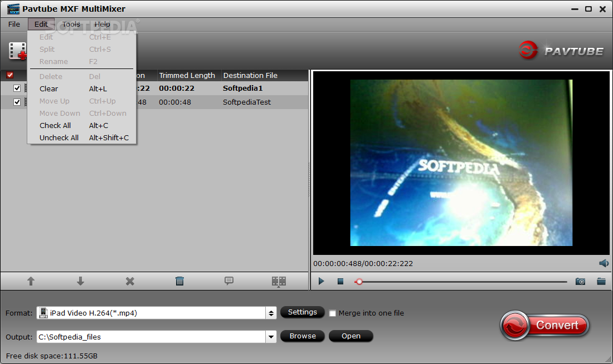
Task: Move selected item down with arrow icon
Action: (81, 281)
